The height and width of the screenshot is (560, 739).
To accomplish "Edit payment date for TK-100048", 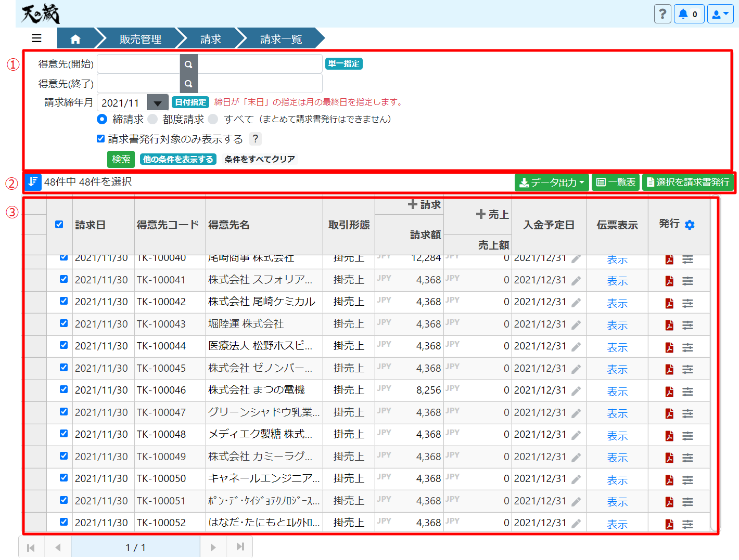I will click(x=576, y=435).
